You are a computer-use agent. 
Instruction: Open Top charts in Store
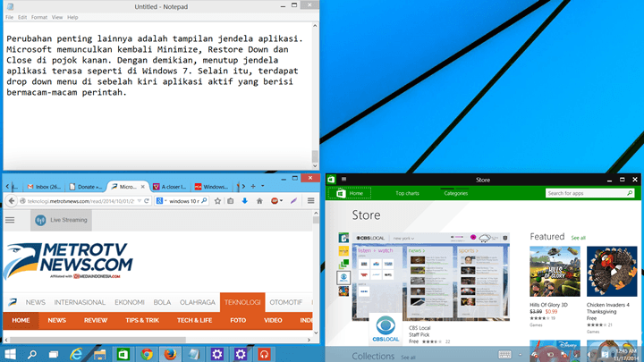coord(408,193)
